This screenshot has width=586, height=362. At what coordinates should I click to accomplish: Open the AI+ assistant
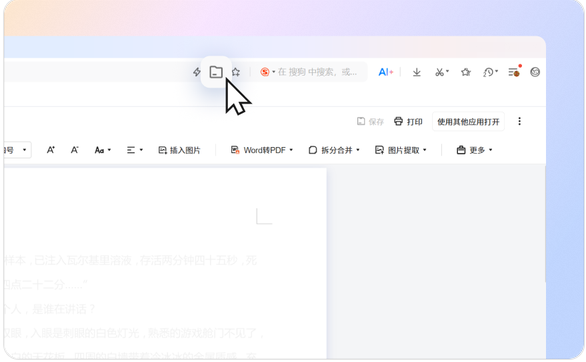386,72
